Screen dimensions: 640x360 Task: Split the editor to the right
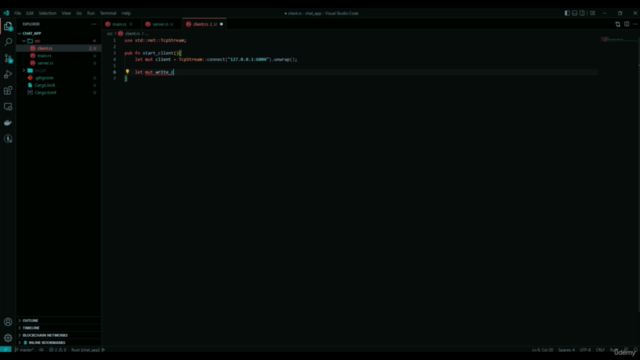[x=627, y=24]
